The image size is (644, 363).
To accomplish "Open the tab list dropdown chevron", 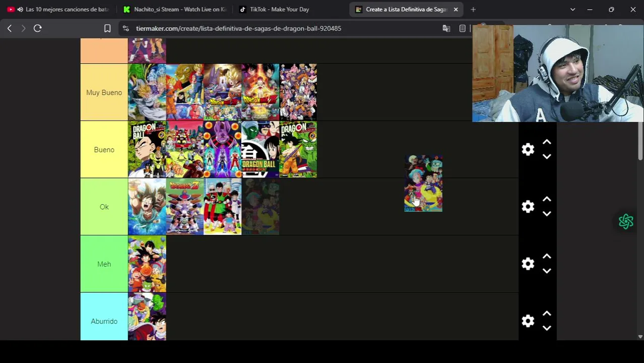I will [572, 10].
